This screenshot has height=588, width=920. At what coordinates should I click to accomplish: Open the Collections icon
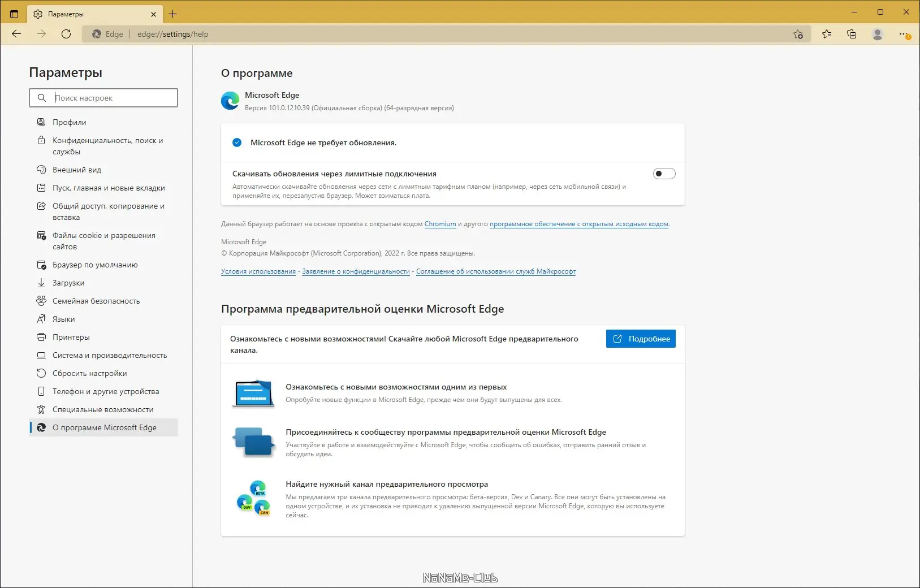852,34
